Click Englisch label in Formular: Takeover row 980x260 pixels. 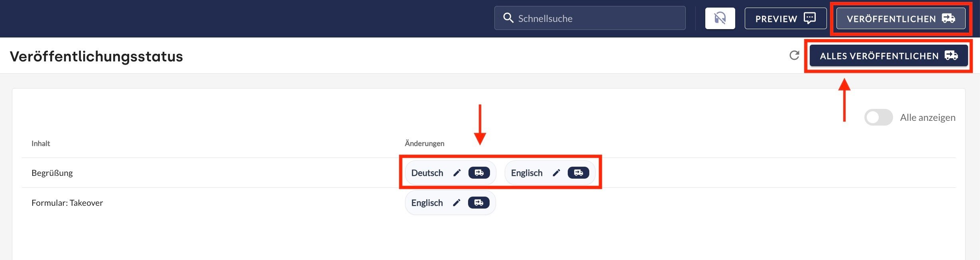pyautogui.click(x=427, y=203)
